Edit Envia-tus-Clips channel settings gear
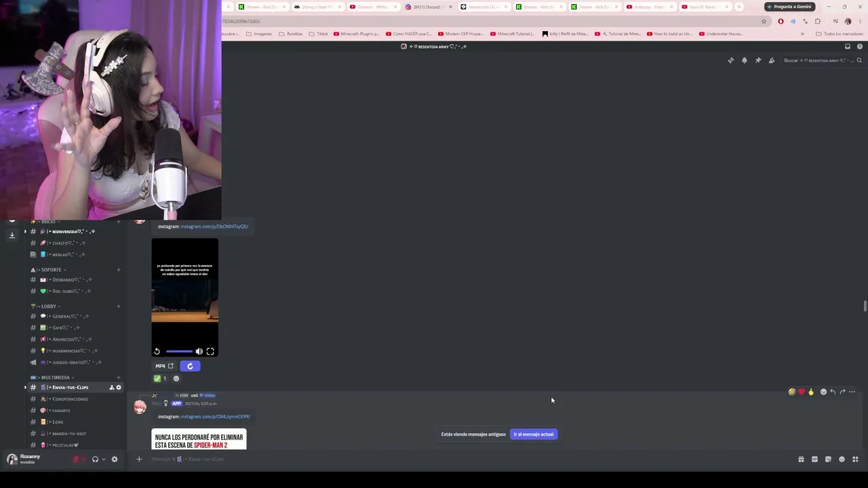Image resolution: width=868 pixels, height=488 pixels. point(119,388)
